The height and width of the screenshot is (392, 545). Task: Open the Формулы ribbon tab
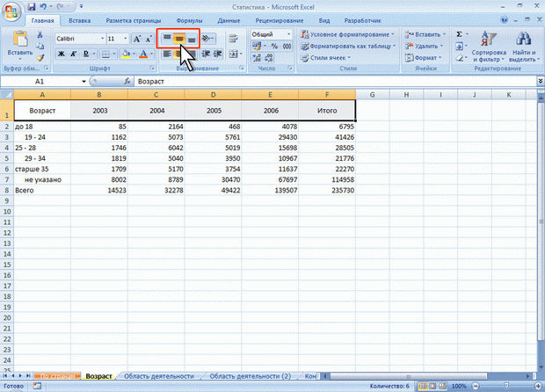189,20
